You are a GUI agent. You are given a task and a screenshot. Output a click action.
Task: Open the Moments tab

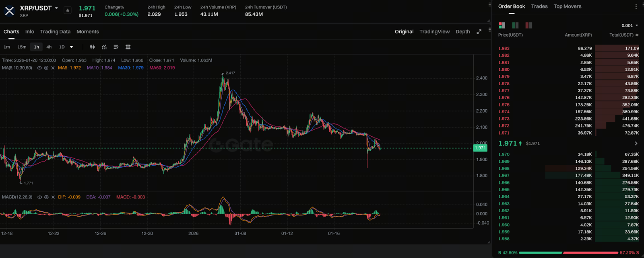tap(88, 32)
